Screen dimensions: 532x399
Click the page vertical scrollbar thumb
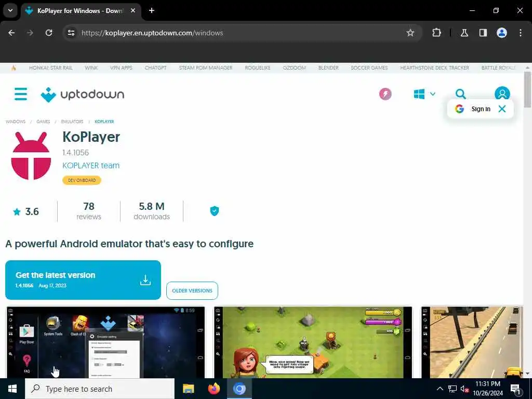coord(527,89)
